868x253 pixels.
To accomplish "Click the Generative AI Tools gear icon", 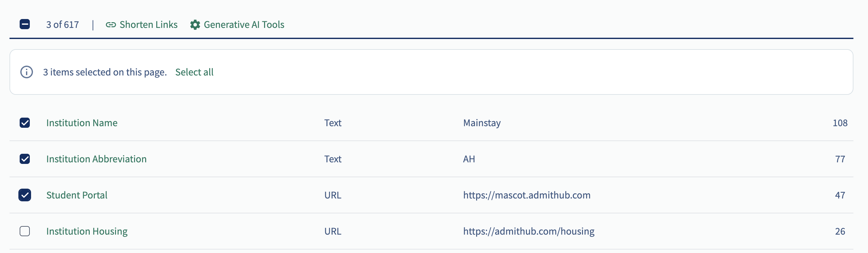I will coord(195,25).
